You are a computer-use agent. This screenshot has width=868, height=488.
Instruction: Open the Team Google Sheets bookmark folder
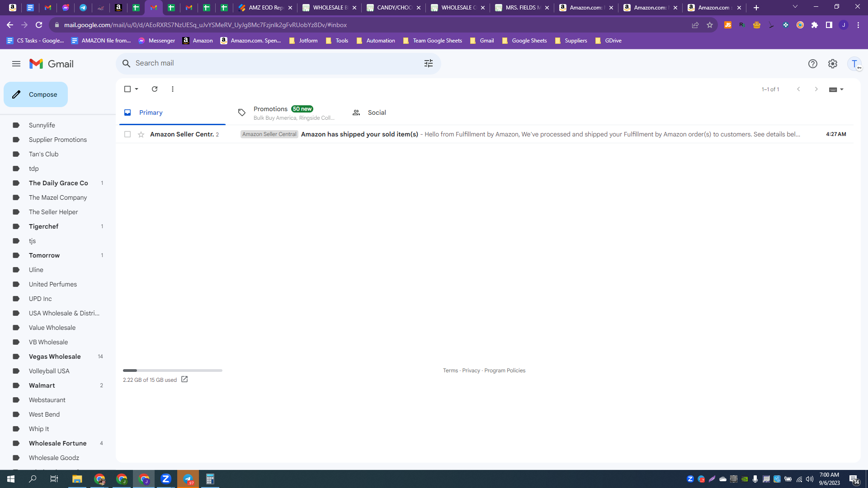pyautogui.click(x=432, y=41)
